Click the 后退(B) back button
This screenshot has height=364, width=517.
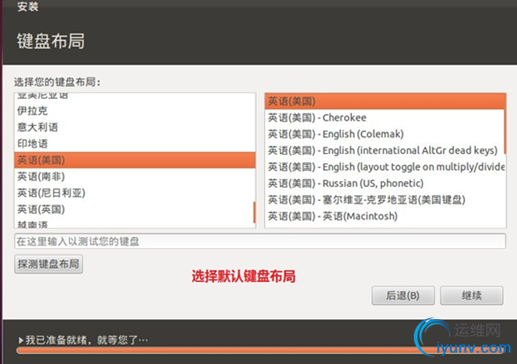point(403,295)
